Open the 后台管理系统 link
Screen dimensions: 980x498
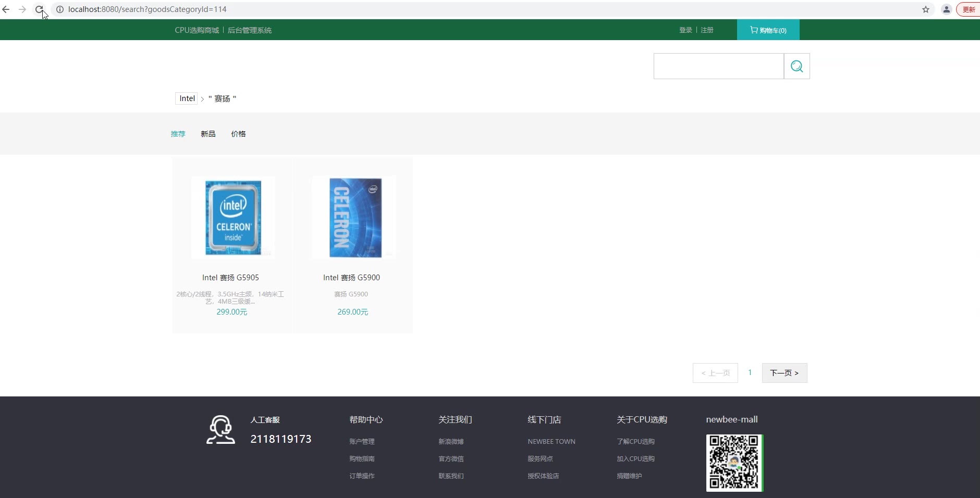[x=250, y=30]
